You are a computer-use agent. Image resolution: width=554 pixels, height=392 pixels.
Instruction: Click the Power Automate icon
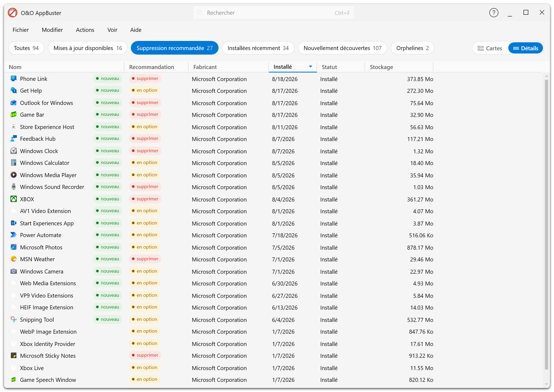pyautogui.click(x=13, y=235)
